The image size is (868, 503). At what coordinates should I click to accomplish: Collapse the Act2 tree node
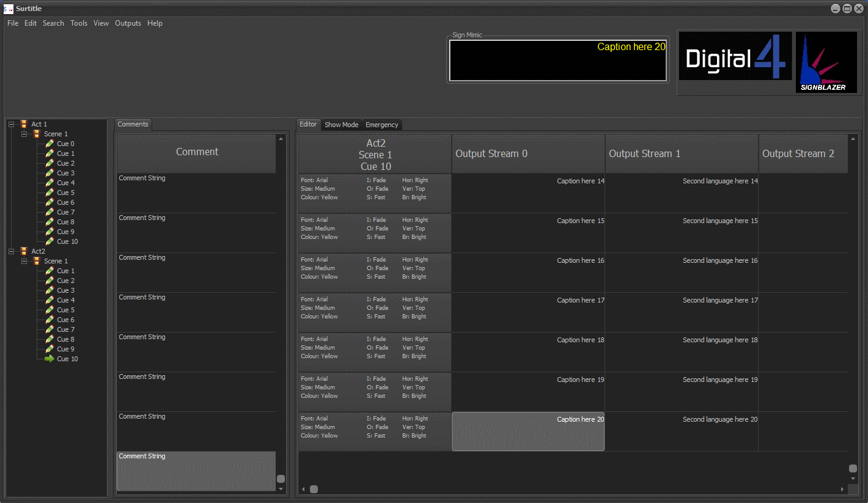[x=12, y=251]
